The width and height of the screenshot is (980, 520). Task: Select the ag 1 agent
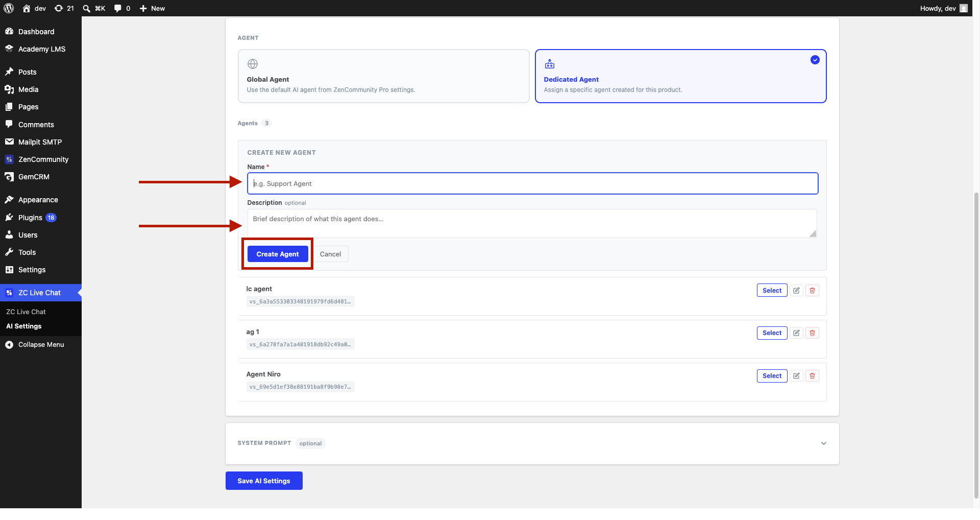[772, 333]
